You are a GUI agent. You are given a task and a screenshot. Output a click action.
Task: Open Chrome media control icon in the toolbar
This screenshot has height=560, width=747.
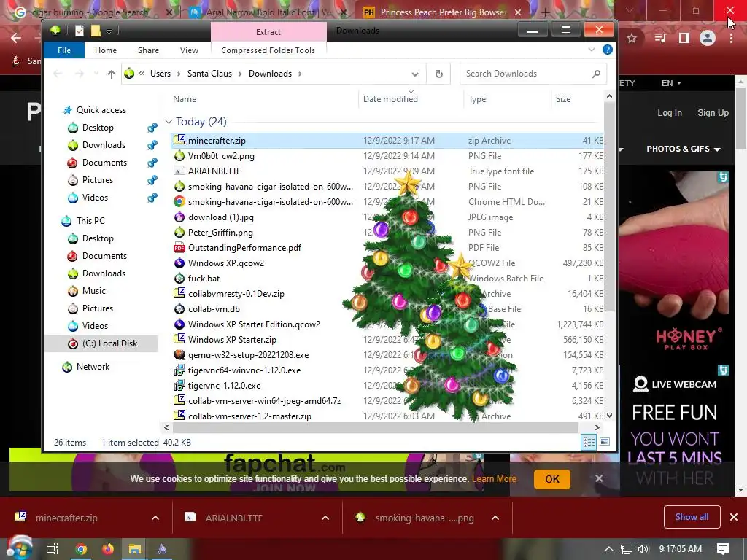[x=660, y=38]
